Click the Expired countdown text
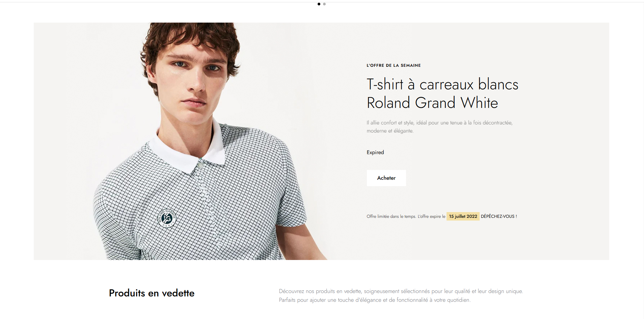 [x=375, y=152]
